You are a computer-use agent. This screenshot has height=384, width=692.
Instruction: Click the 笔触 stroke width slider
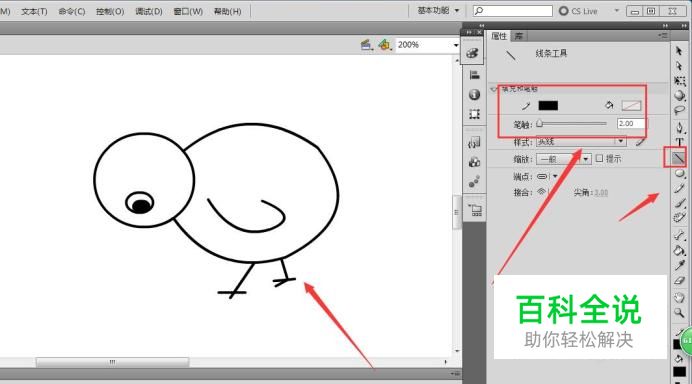[x=572, y=124]
